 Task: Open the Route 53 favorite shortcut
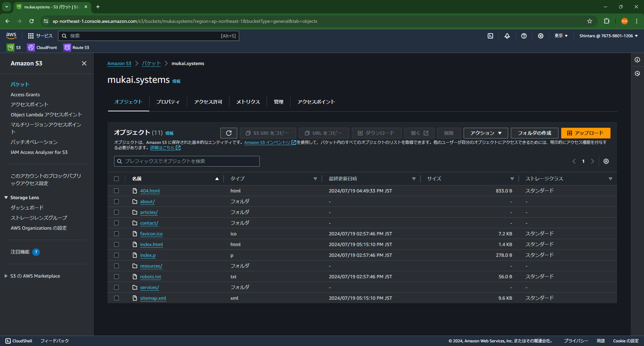click(76, 48)
